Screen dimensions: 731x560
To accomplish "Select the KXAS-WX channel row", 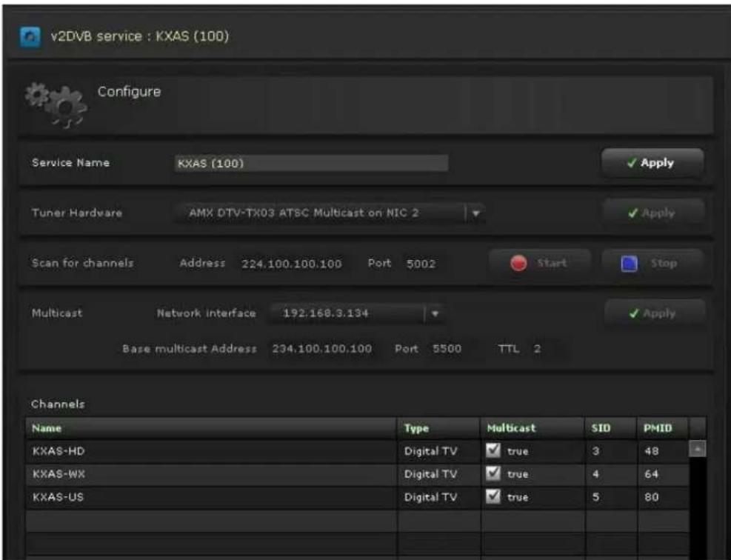I will click(357, 474).
